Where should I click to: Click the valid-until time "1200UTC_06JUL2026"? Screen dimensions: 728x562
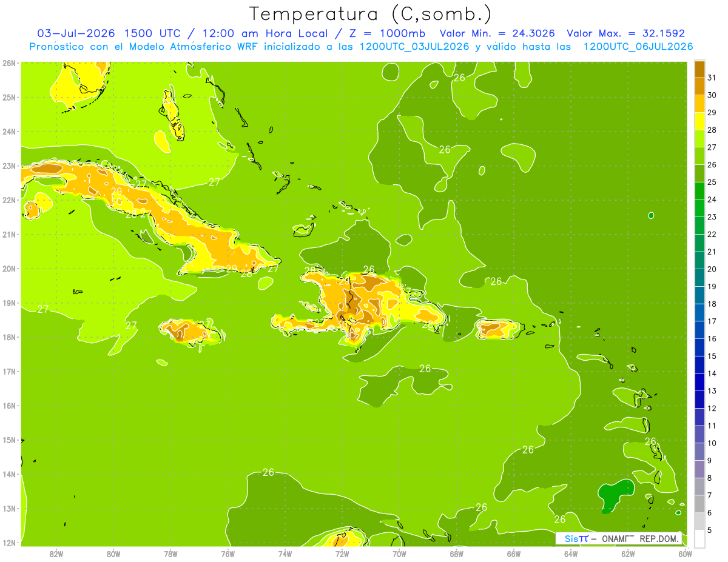pos(638,47)
